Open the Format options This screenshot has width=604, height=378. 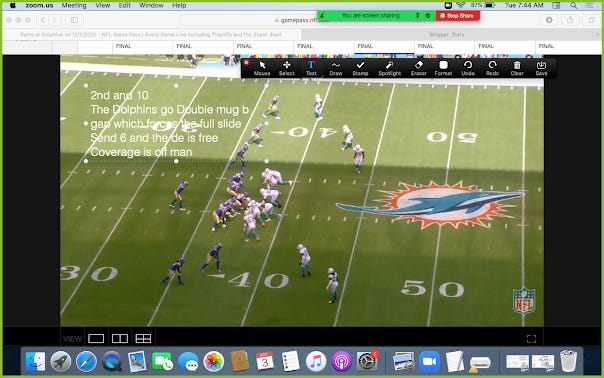click(x=443, y=68)
